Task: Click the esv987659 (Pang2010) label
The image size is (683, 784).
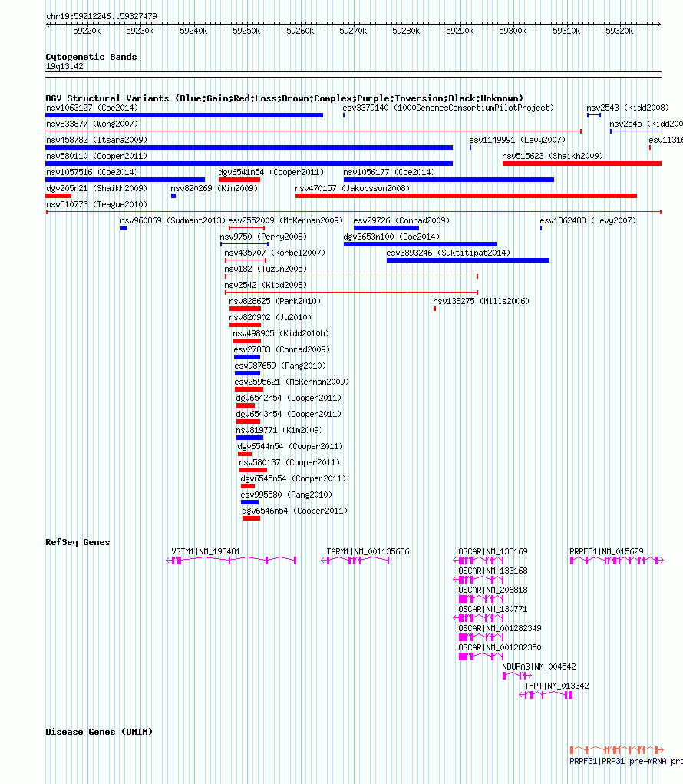Action: (x=280, y=366)
